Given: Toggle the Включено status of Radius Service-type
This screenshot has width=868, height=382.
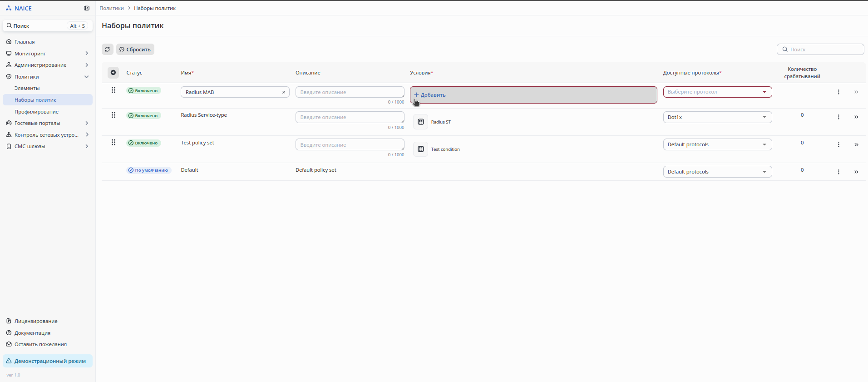Looking at the screenshot, I should coord(143,116).
